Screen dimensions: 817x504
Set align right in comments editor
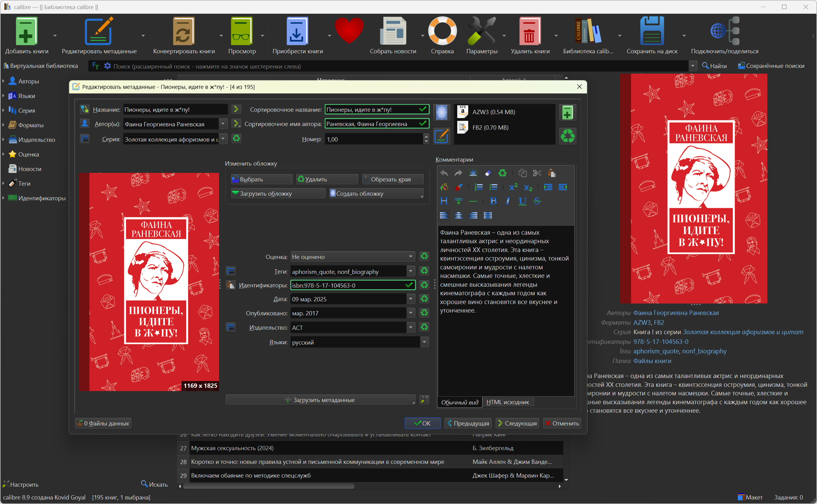(473, 215)
